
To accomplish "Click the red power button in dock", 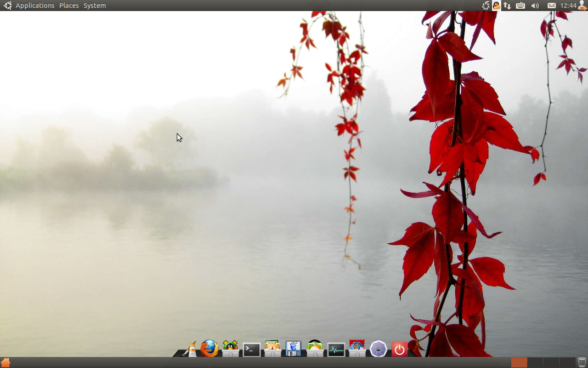I will click(x=399, y=350).
